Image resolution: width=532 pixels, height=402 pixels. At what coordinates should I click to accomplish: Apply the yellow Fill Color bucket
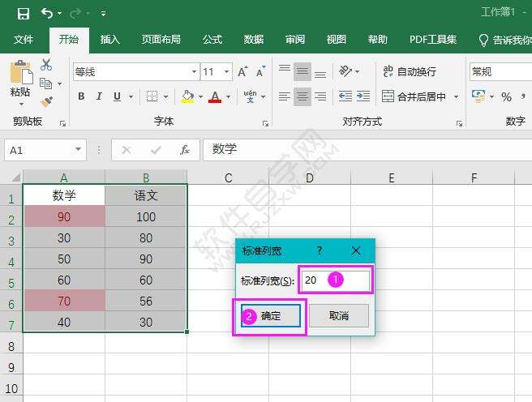(187, 97)
